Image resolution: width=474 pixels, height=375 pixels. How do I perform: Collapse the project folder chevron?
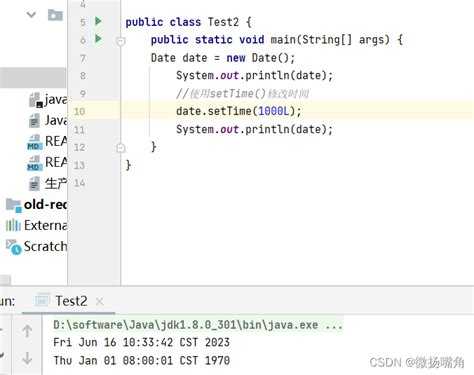pos(31,14)
